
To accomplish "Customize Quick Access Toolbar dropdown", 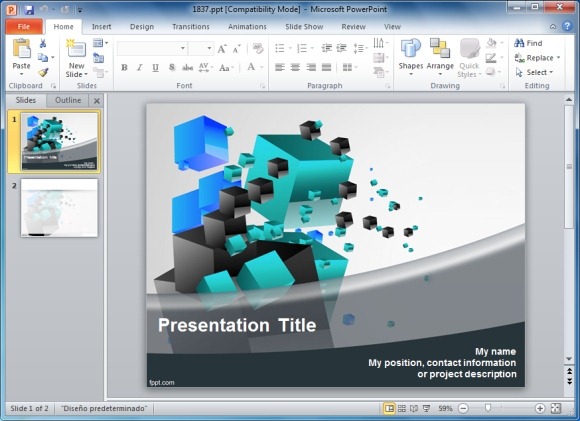I will (80, 10).
